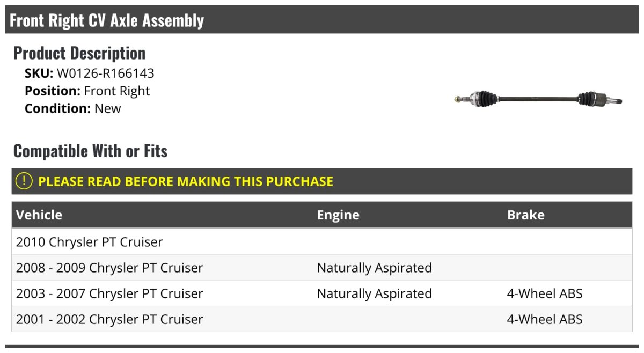Viewport: 644px width, 353px height.
Task: Click the 2001 - 2002 Chrysler PT Cruiser entry
Action: 109,319
